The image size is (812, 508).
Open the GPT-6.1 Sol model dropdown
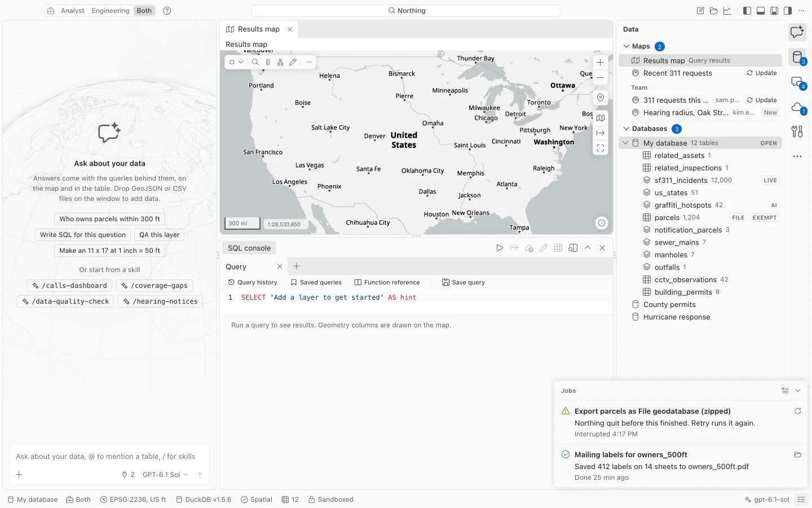coord(165,475)
